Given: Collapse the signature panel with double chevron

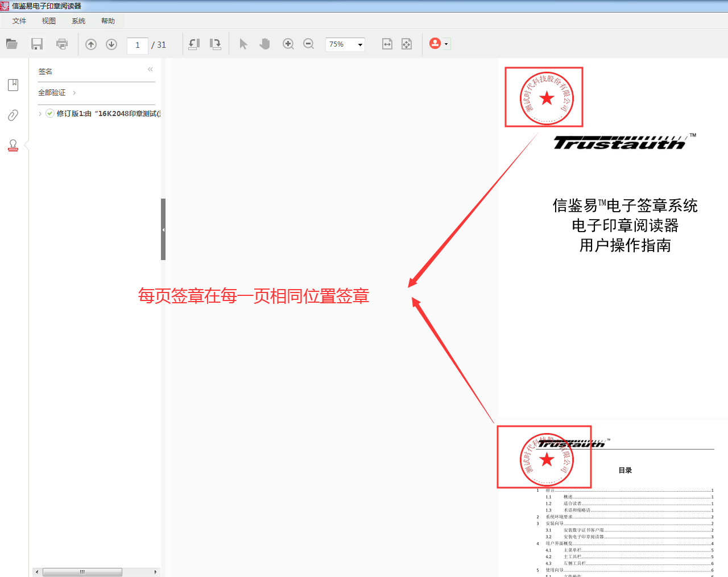Looking at the screenshot, I should 150,69.
